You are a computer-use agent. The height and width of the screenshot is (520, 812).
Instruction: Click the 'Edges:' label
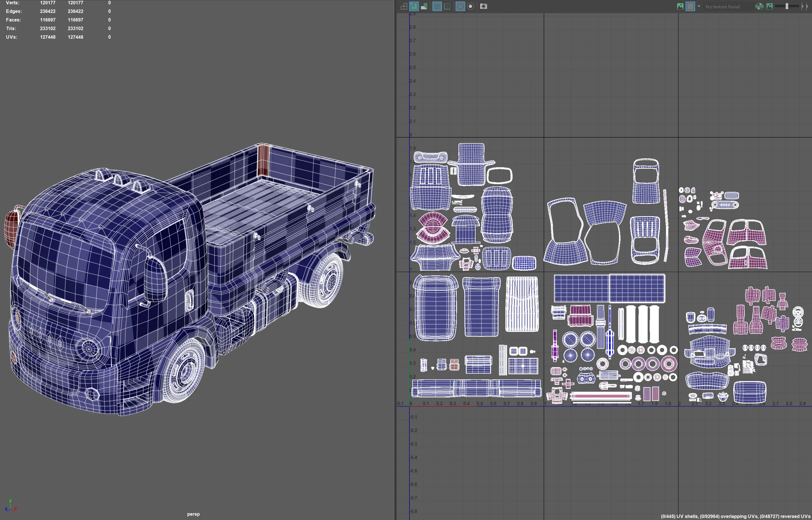tap(14, 11)
